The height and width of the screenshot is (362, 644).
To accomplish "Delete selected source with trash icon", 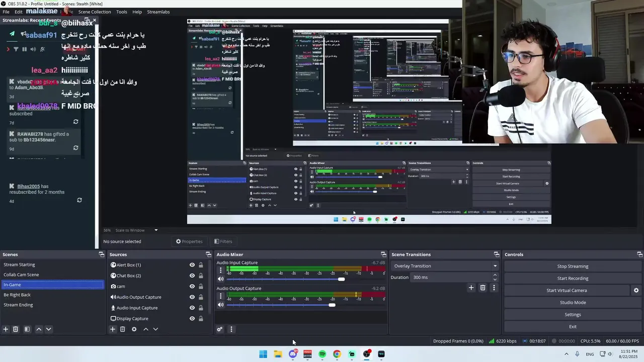I will (122, 329).
